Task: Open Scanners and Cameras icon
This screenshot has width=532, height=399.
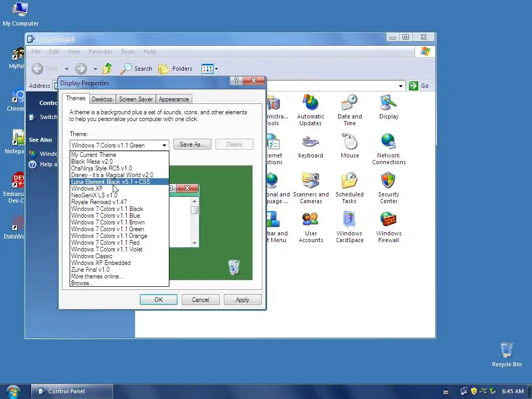Action: tap(311, 188)
